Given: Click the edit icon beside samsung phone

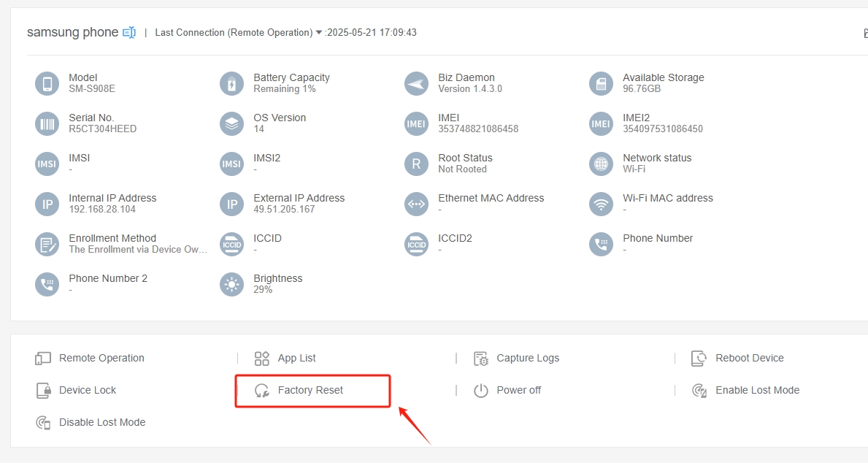Looking at the screenshot, I should pos(129,32).
